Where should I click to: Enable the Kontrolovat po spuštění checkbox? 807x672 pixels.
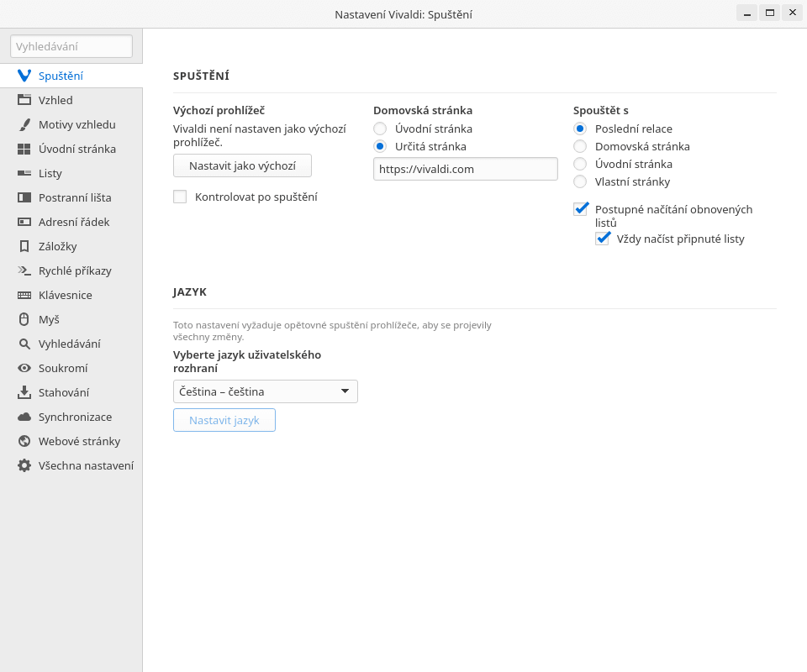[x=180, y=197]
